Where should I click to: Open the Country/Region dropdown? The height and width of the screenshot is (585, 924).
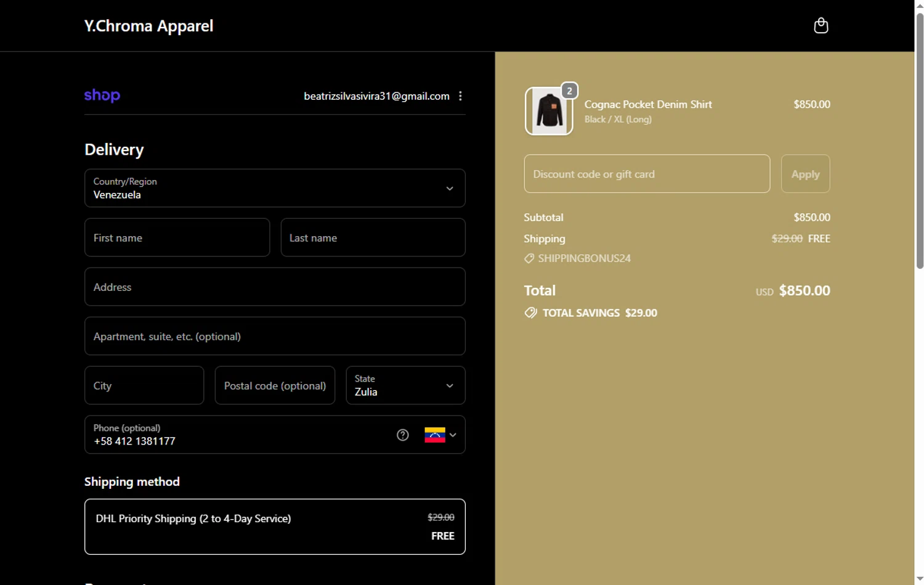click(275, 188)
